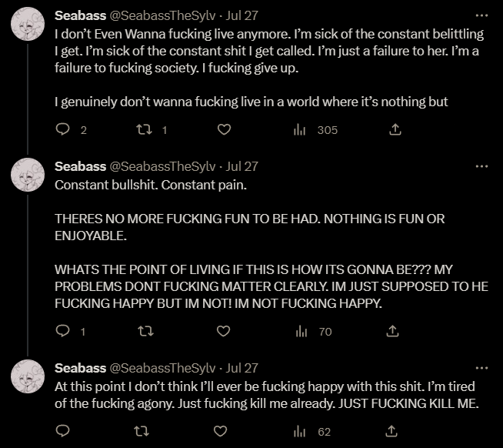View analytics showing 70 views
The width and height of the screenshot is (503, 448).
coord(301,332)
